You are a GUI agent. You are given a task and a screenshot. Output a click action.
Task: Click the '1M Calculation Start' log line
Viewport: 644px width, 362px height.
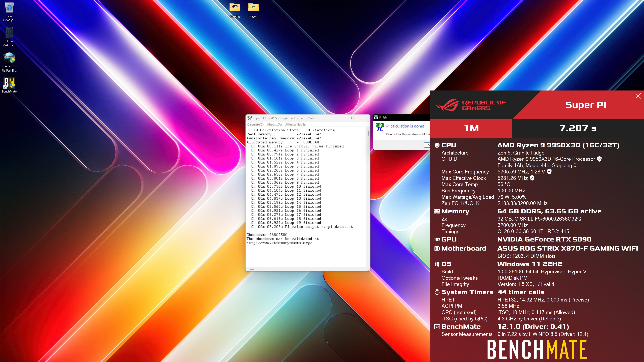pyautogui.click(x=295, y=130)
